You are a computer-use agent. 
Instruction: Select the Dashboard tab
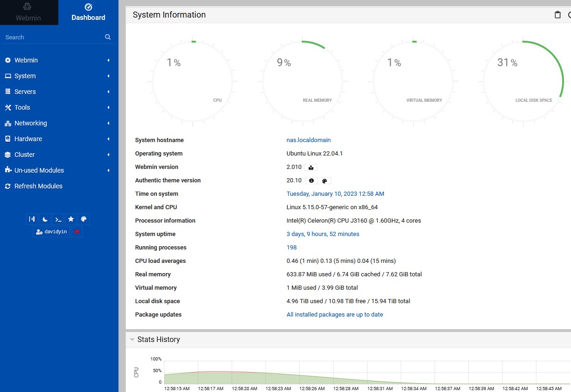point(88,12)
